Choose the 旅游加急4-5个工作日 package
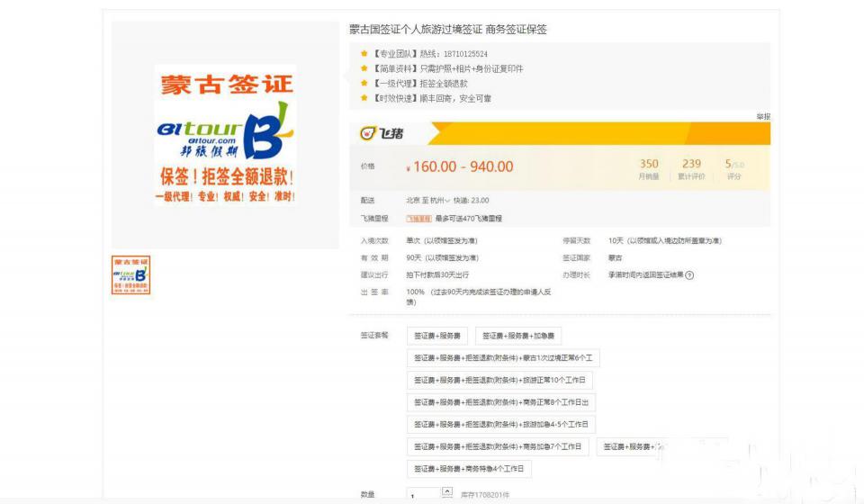Viewport: 864px width, 504px height. coord(501,424)
